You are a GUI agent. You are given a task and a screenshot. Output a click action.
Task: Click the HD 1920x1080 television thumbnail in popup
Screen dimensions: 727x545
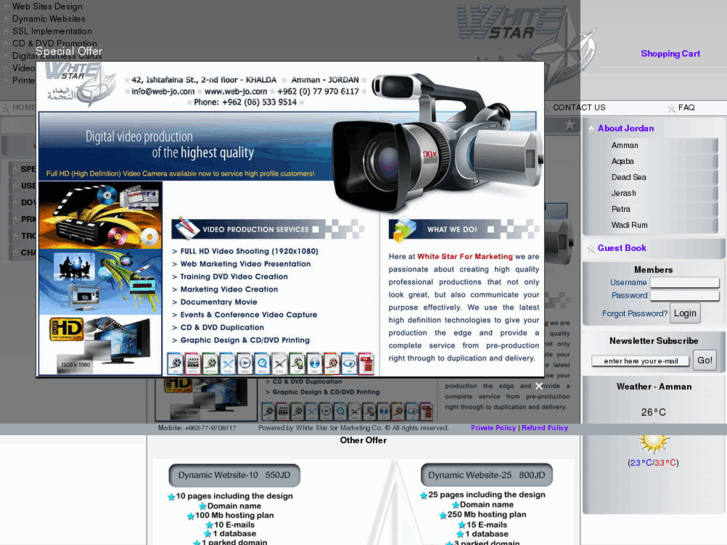tap(100, 345)
